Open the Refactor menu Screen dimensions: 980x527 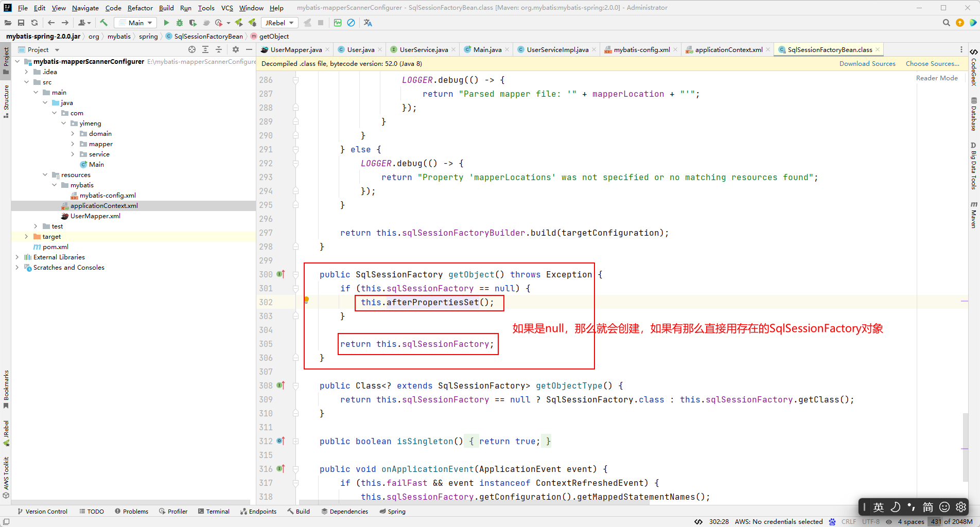[140, 8]
